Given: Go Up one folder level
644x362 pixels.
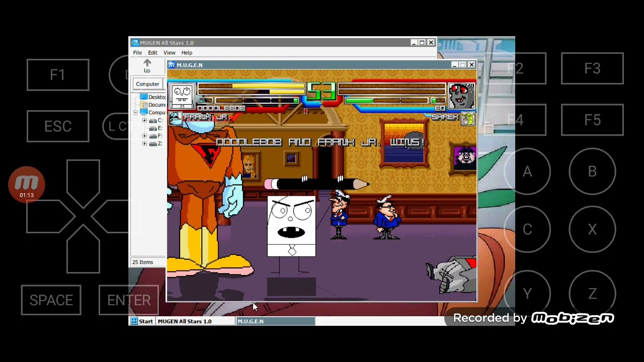Looking at the screenshot, I should point(147,66).
